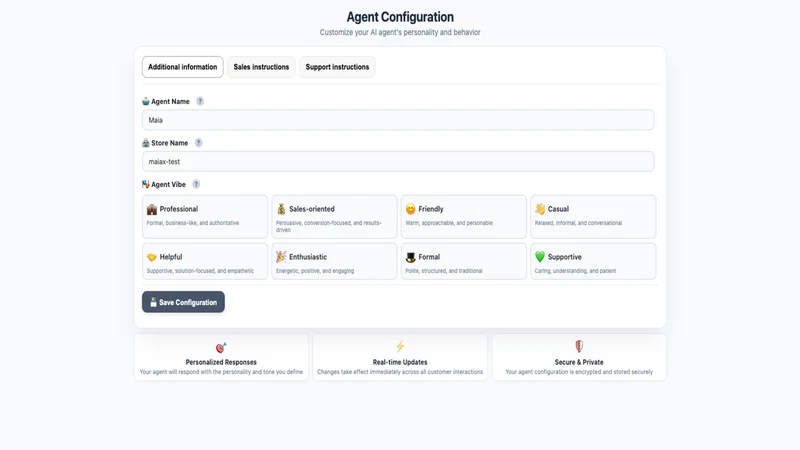Click the Agent Vibe help icon
The image size is (800, 450).
(x=196, y=184)
